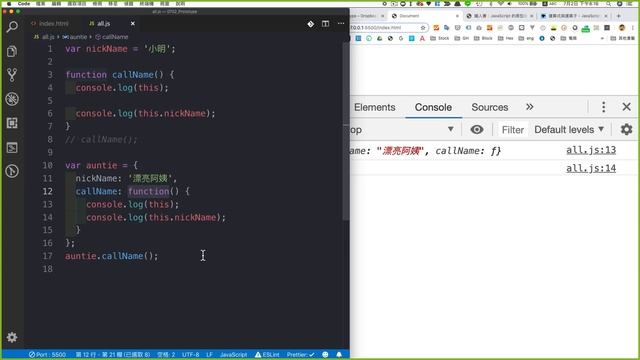The image size is (640, 360).
Task: Click Port : 5500 in status bar
Action: pos(47,354)
